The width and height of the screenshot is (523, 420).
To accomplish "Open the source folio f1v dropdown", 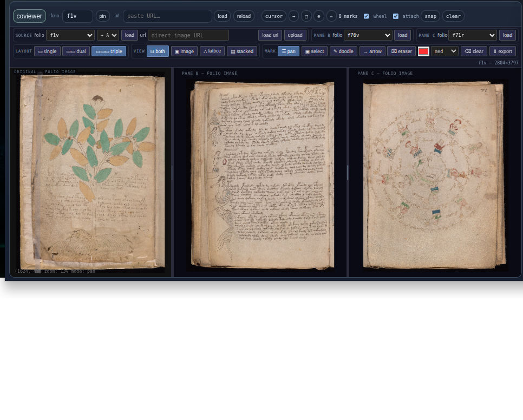I will point(70,35).
